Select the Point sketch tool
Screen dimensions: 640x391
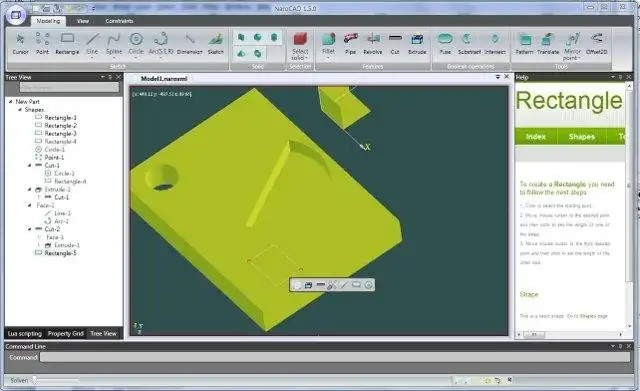(x=42, y=44)
